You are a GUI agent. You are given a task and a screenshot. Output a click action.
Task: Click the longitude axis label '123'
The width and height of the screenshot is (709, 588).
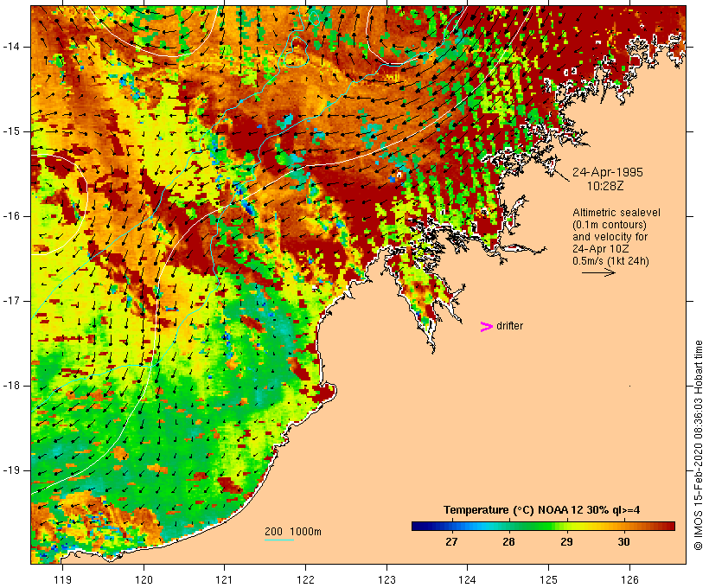click(386, 579)
